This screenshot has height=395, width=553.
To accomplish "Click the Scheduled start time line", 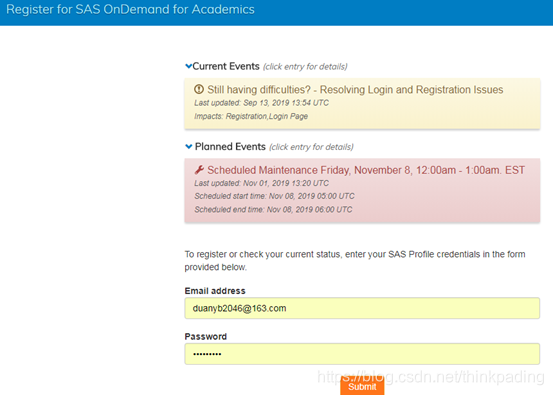I will (x=274, y=196).
